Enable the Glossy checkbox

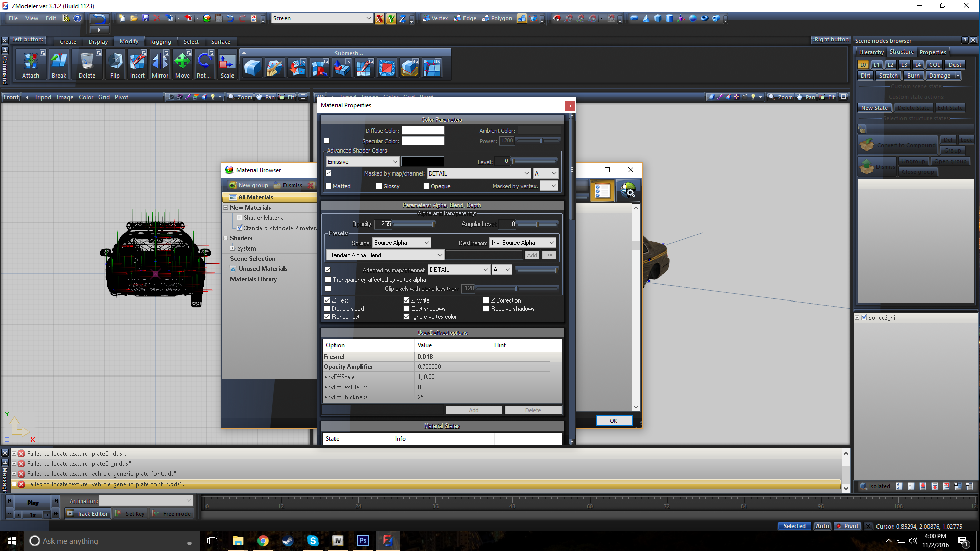pyautogui.click(x=379, y=186)
